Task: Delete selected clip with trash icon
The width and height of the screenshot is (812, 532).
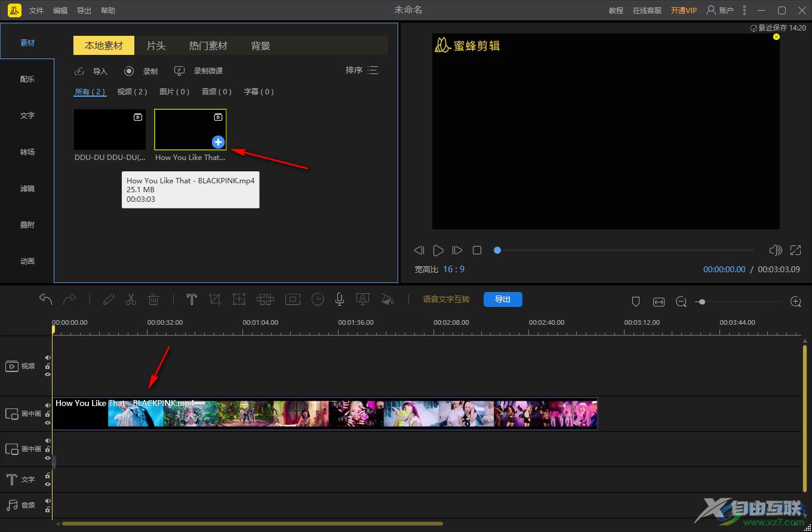Action: pos(153,299)
